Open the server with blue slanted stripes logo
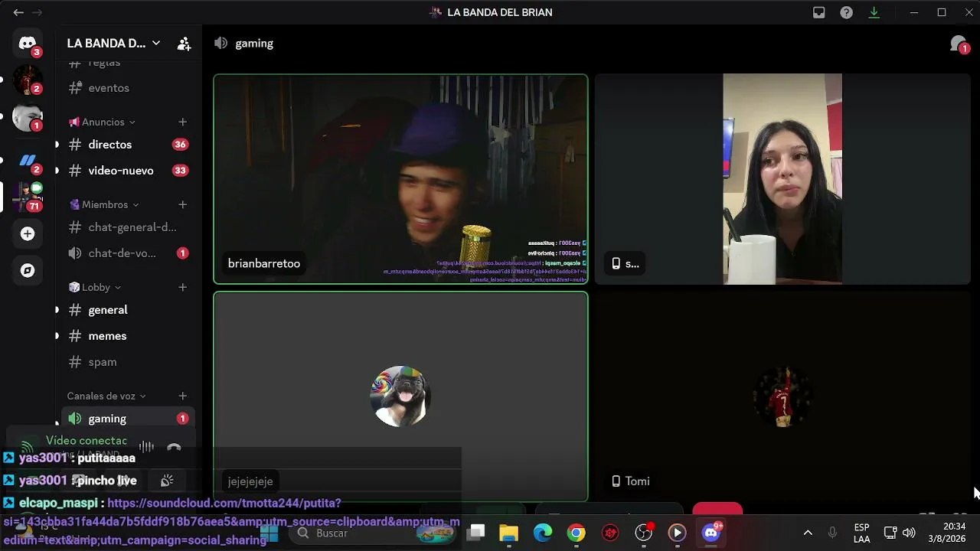980x551 pixels. [x=28, y=160]
